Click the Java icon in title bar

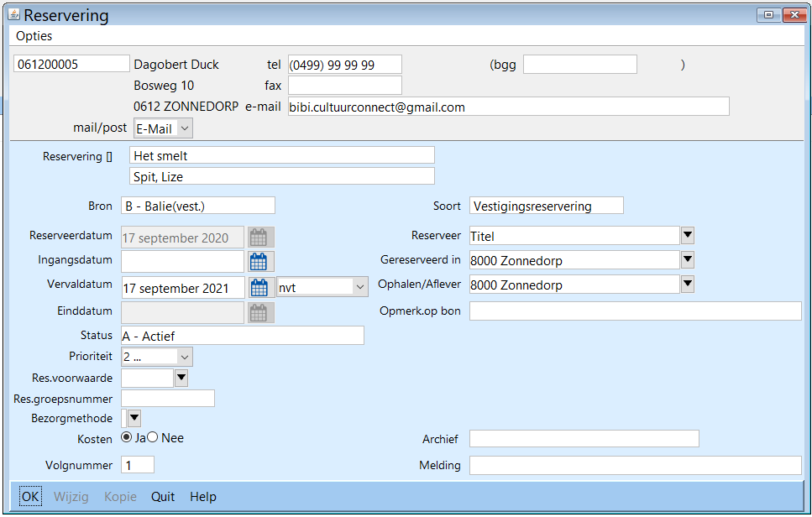pos(13,14)
